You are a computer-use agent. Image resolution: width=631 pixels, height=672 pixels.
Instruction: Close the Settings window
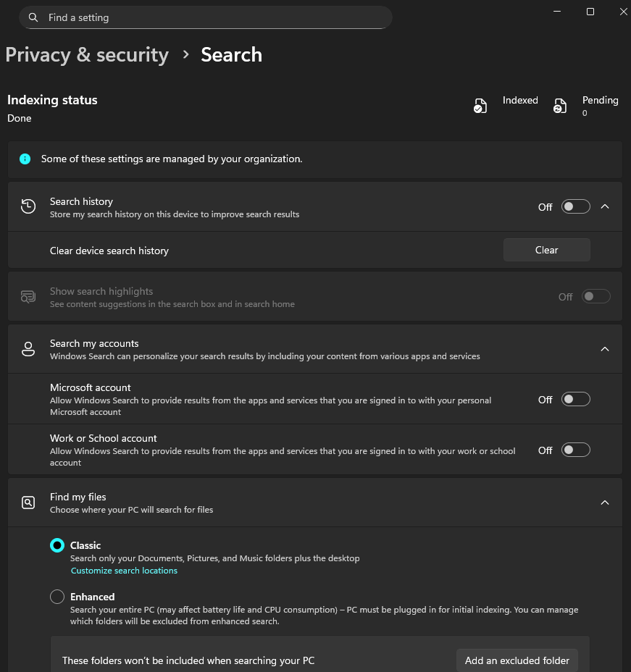coord(623,12)
